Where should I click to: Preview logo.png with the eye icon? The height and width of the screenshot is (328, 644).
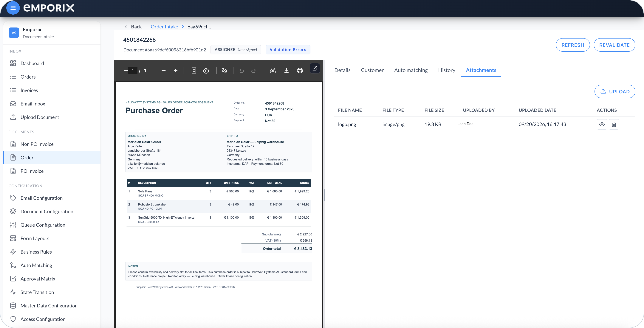point(602,124)
